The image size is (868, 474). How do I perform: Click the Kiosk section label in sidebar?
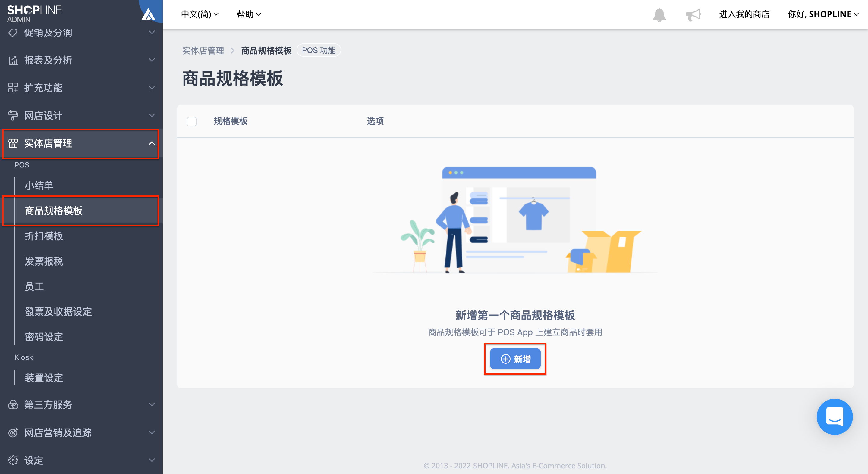(24, 357)
